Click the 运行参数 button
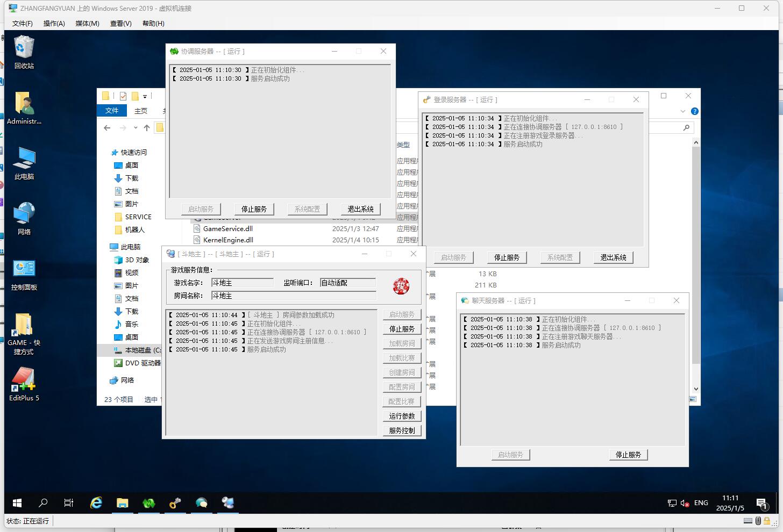 (402, 416)
